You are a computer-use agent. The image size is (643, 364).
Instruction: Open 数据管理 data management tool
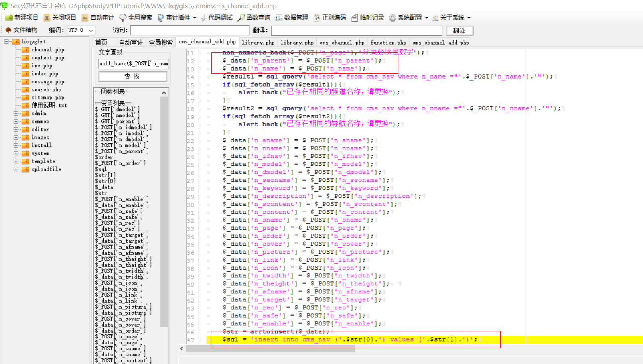pos(292,18)
